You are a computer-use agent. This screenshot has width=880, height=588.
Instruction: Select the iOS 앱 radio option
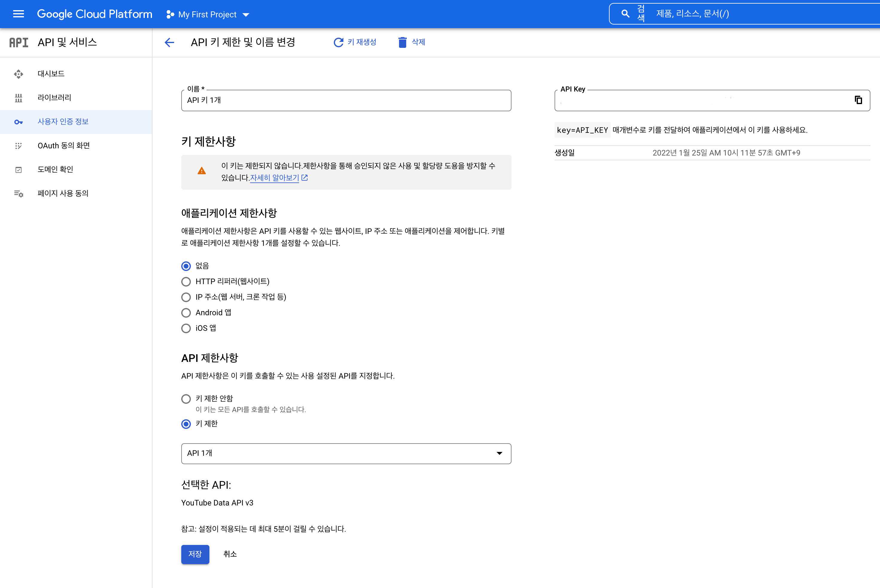click(186, 328)
